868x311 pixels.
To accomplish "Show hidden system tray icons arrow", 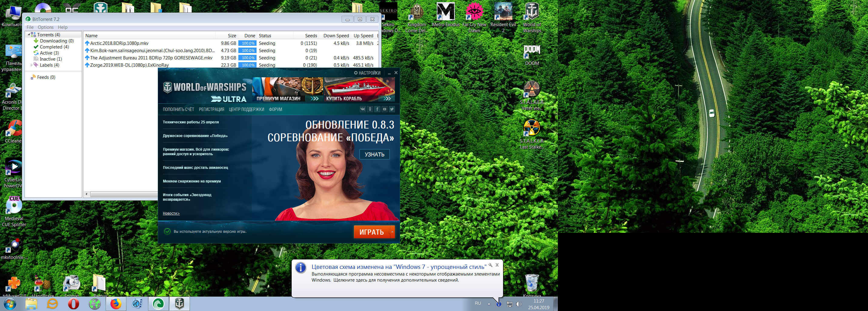I will [x=489, y=304].
